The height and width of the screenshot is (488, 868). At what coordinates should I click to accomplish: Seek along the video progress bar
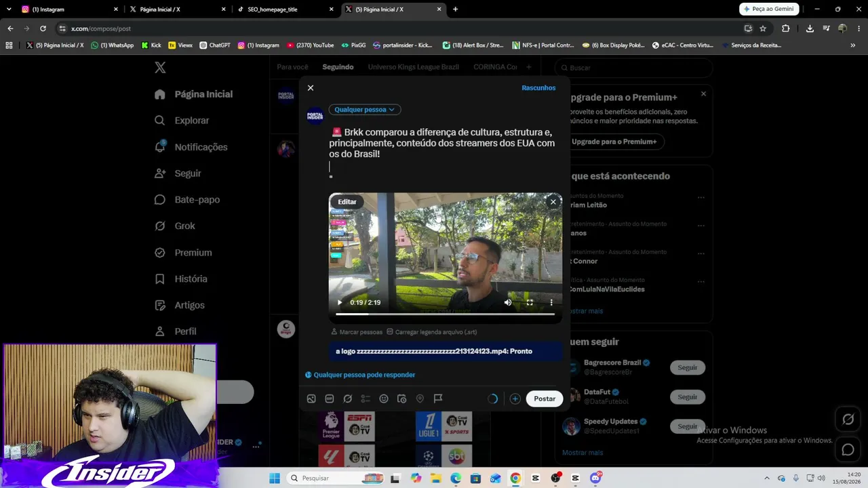(445, 314)
